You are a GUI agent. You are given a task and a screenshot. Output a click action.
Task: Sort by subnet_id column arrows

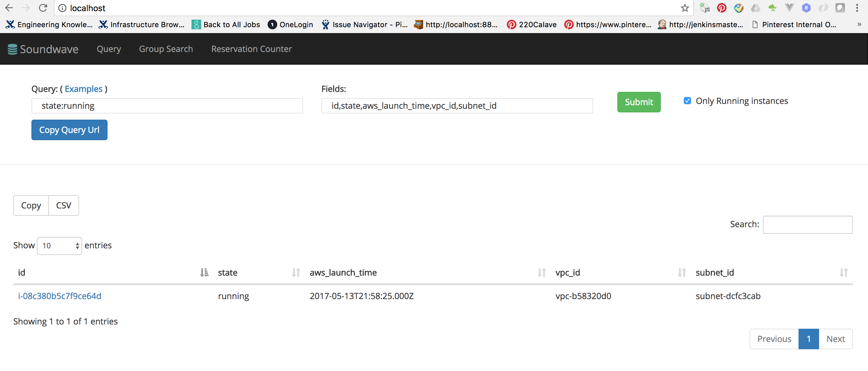(x=844, y=272)
